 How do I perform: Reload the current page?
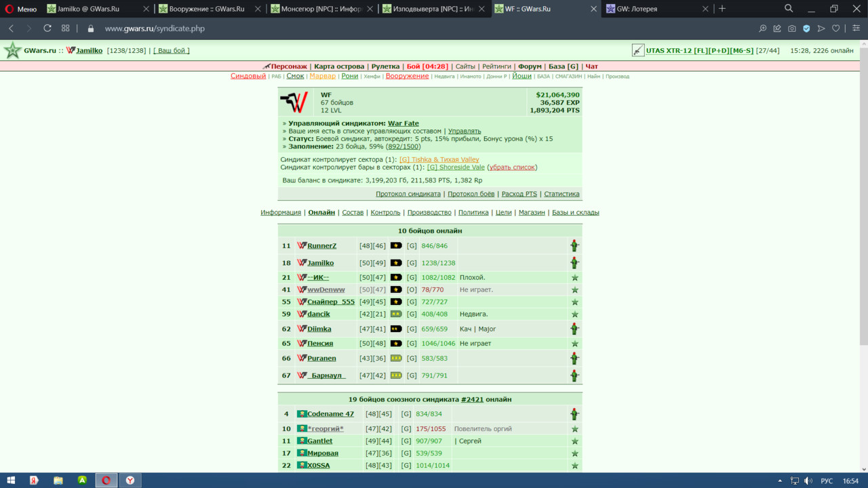click(47, 28)
